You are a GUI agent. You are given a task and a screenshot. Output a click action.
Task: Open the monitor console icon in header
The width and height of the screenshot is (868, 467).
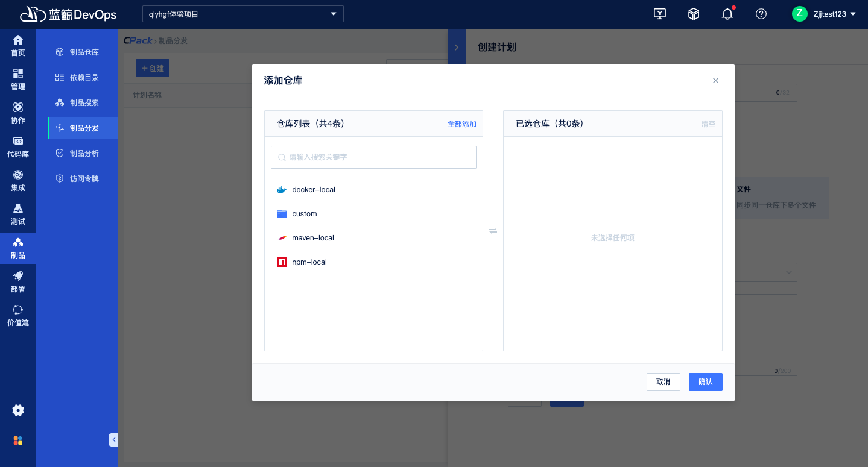coord(660,14)
